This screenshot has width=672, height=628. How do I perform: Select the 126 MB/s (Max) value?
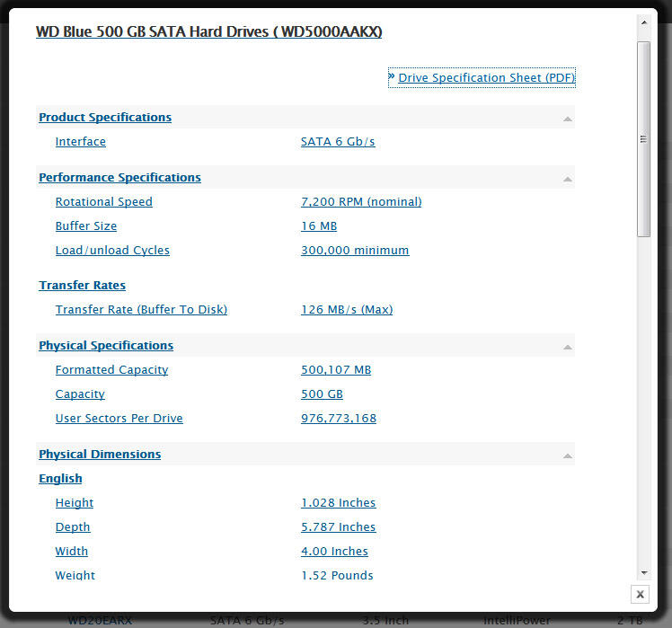[347, 309]
